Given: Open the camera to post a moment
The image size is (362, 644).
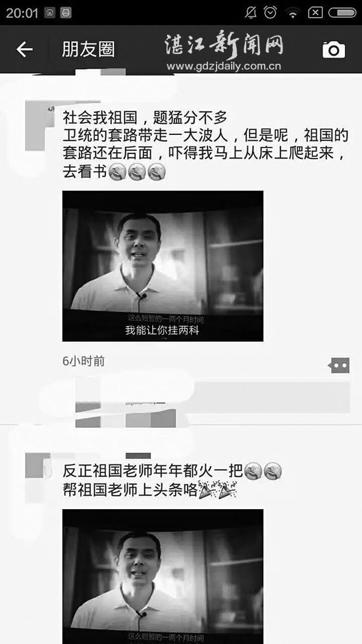Looking at the screenshot, I should tap(334, 49).
